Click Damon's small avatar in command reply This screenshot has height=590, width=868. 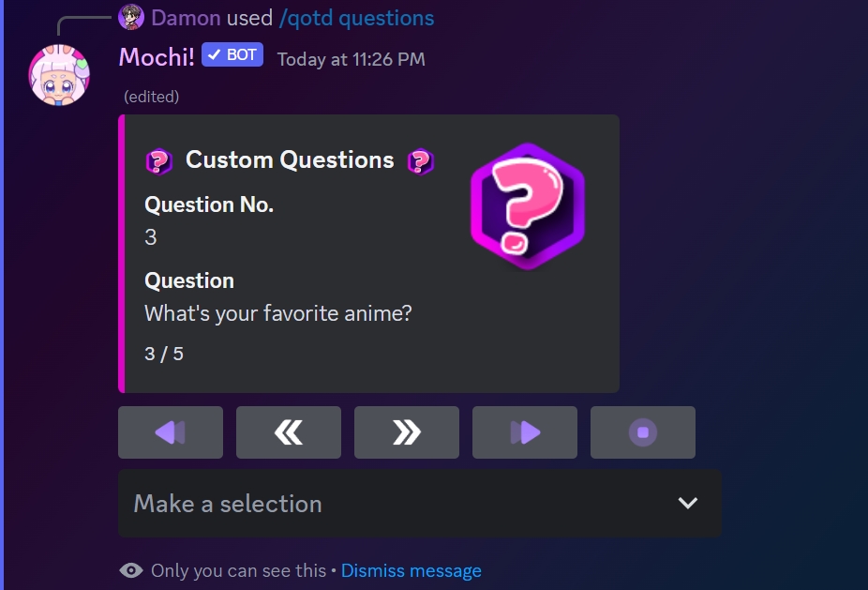pos(131,17)
